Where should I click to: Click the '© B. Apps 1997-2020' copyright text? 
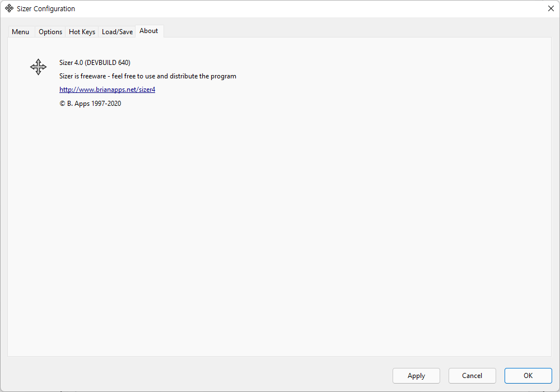coord(90,104)
